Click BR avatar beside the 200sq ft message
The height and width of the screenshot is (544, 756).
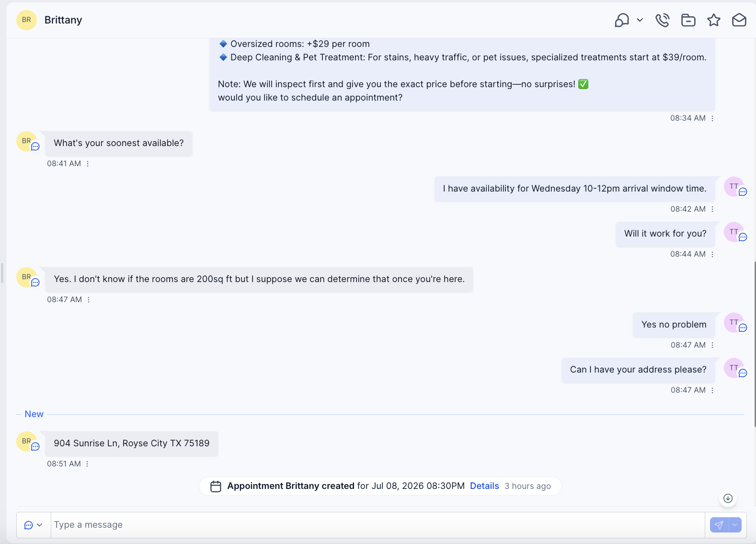point(26,277)
